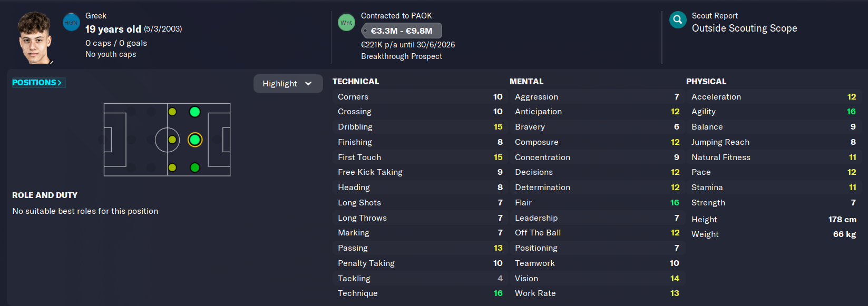
Task: Open the Outside Scouting Scope report text
Action: pyautogui.click(x=744, y=28)
